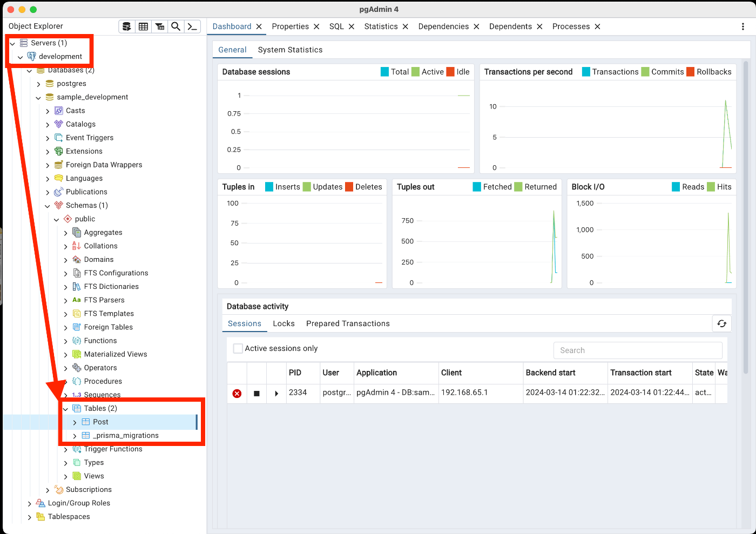Collapse the Schemas (1) node

[x=48, y=206]
